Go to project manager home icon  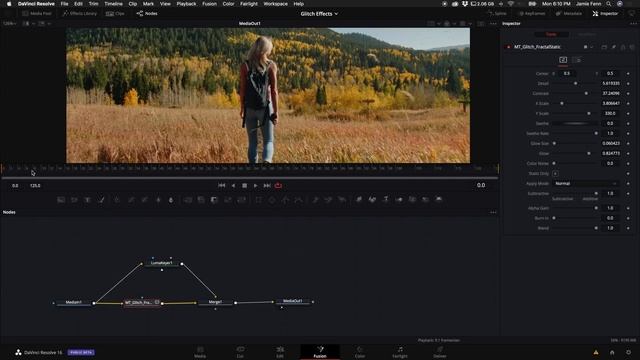coord(612,352)
